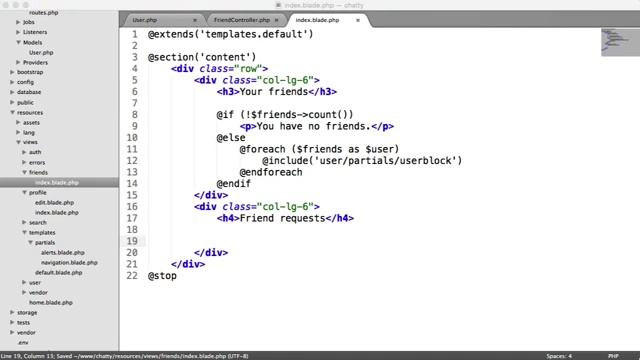The width and height of the screenshot is (640, 360).
Task: Open default.blade.php in templates
Action: [x=58, y=273]
